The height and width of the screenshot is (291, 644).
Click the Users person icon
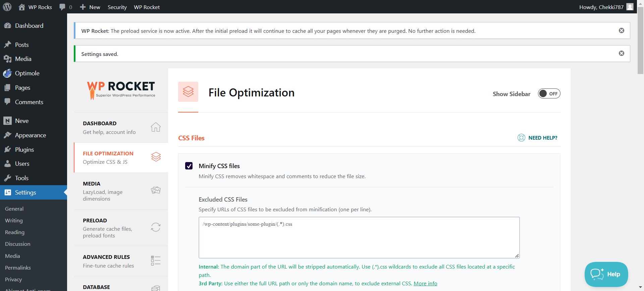click(7, 164)
